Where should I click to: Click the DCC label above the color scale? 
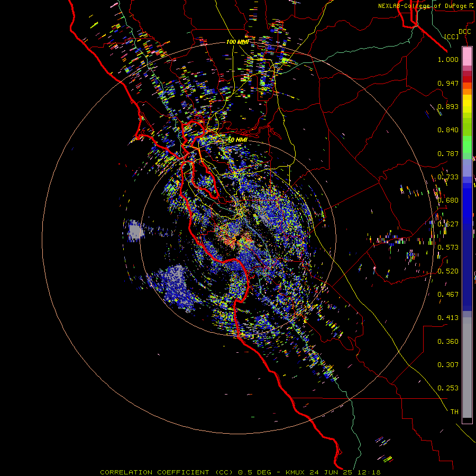[464, 32]
